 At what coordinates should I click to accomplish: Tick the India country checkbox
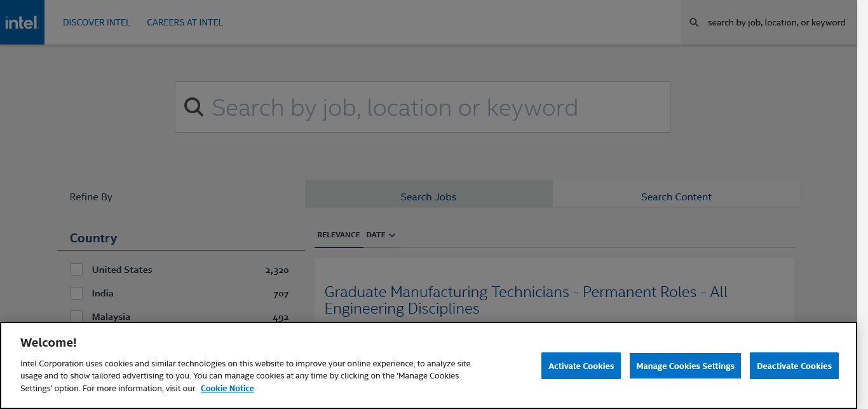76,293
